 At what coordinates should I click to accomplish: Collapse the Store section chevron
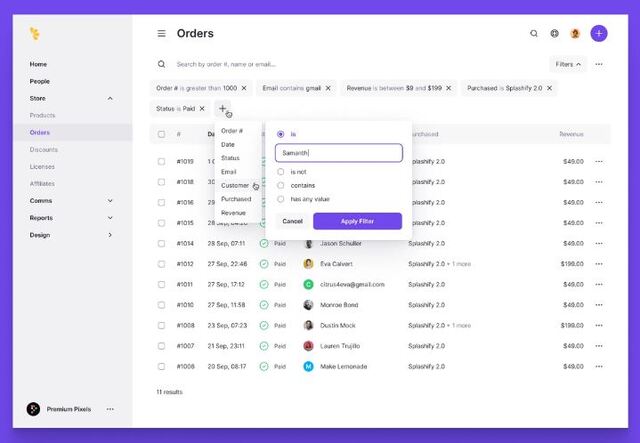pos(110,98)
